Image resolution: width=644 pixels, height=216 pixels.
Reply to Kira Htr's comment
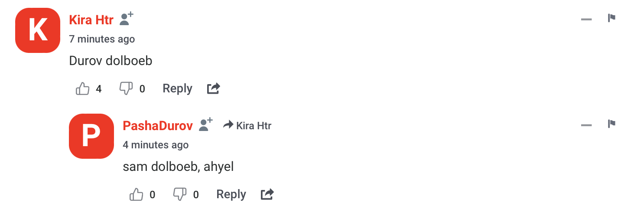tap(177, 88)
